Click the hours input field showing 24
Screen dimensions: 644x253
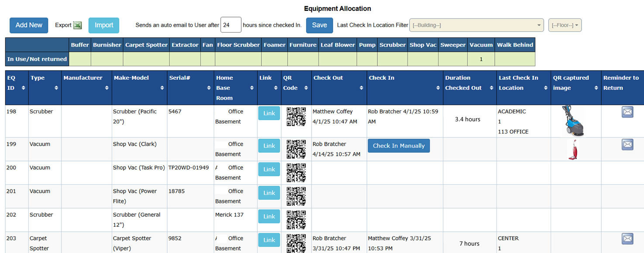pyautogui.click(x=231, y=25)
